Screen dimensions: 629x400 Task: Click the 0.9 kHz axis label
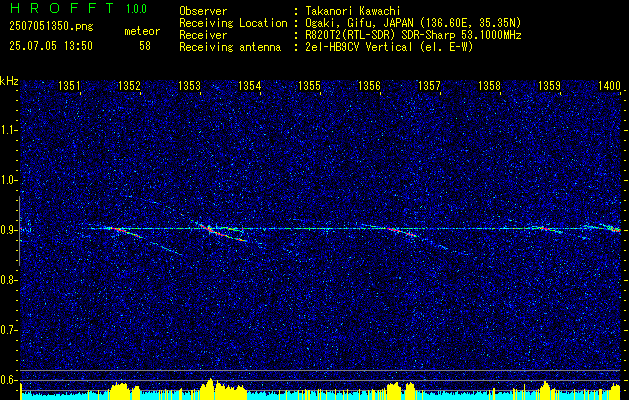coord(9,230)
